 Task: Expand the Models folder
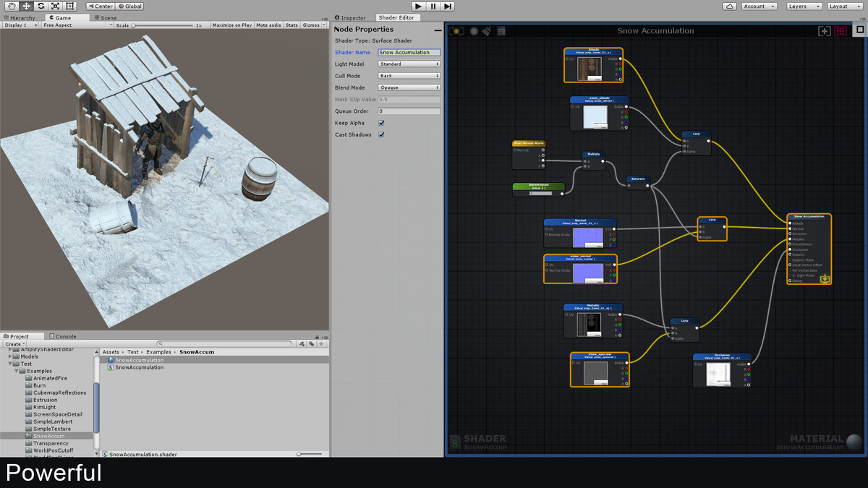tap(10, 356)
